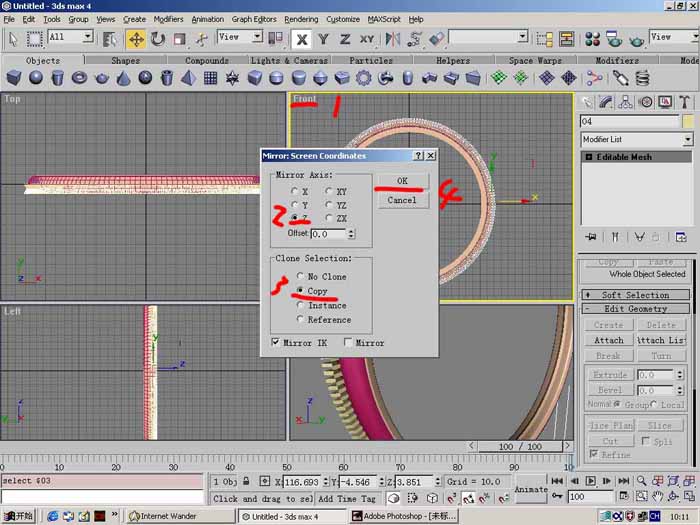
Task: Create a Torus primitive
Action: tap(79, 78)
